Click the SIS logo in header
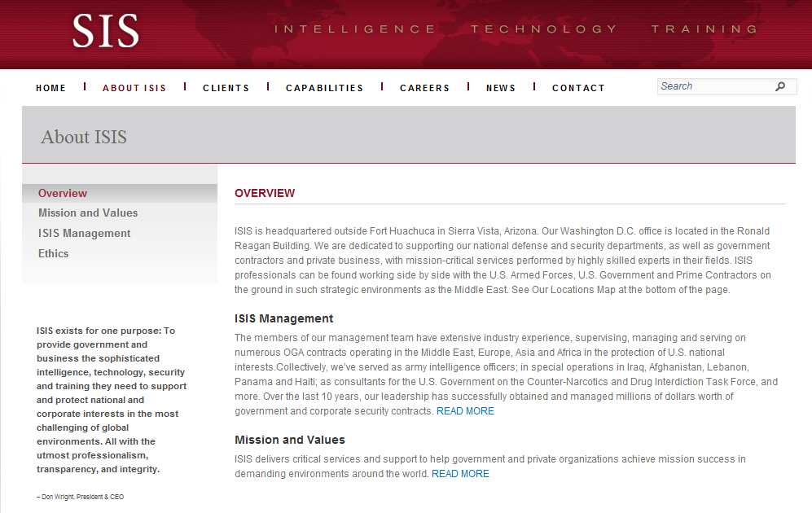Screen dimensions: 812x513 click(x=106, y=31)
